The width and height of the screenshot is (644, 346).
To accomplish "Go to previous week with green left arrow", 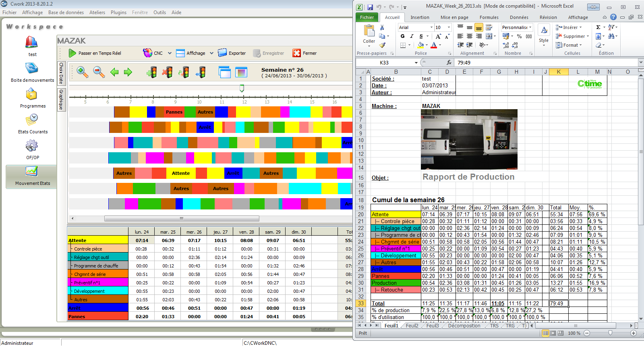I will [114, 72].
